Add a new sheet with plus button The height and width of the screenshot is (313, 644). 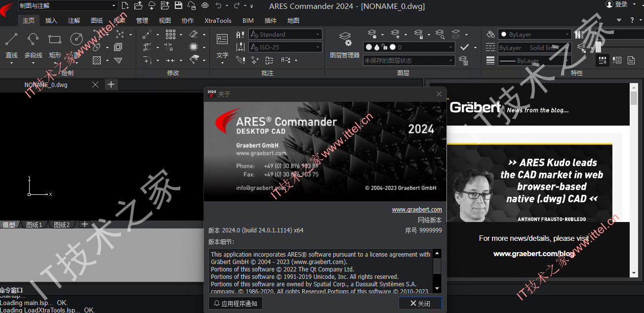point(84,224)
